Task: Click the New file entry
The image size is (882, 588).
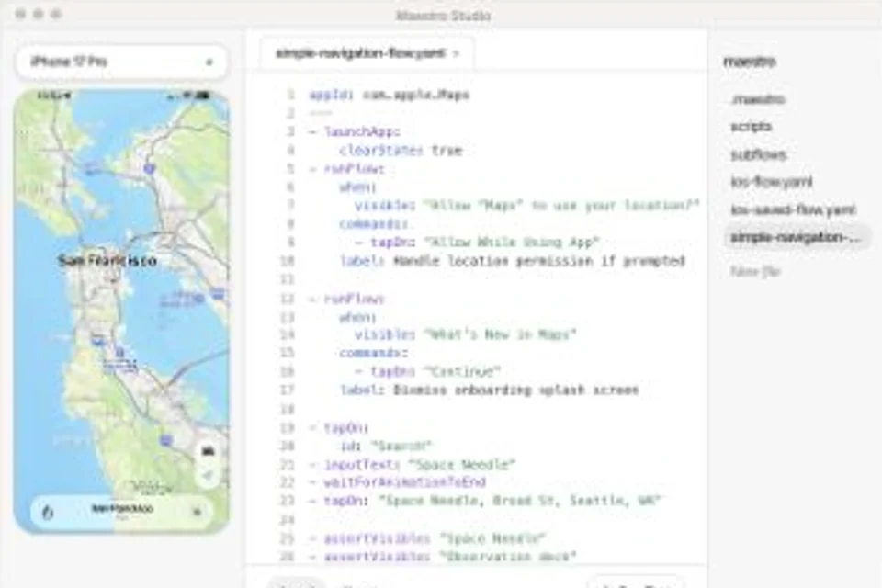Action: point(755,272)
